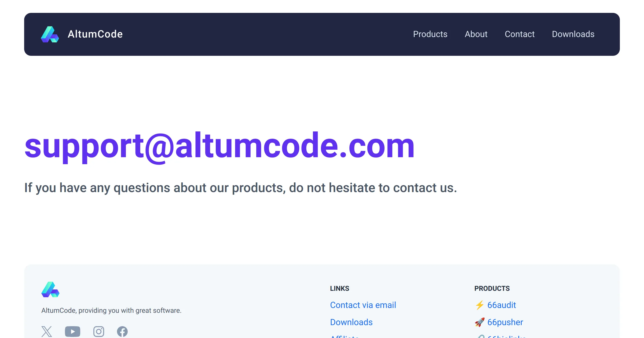Open the X (Twitter) social icon
The image size is (644, 338).
pyautogui.click(x=47, y=332)
